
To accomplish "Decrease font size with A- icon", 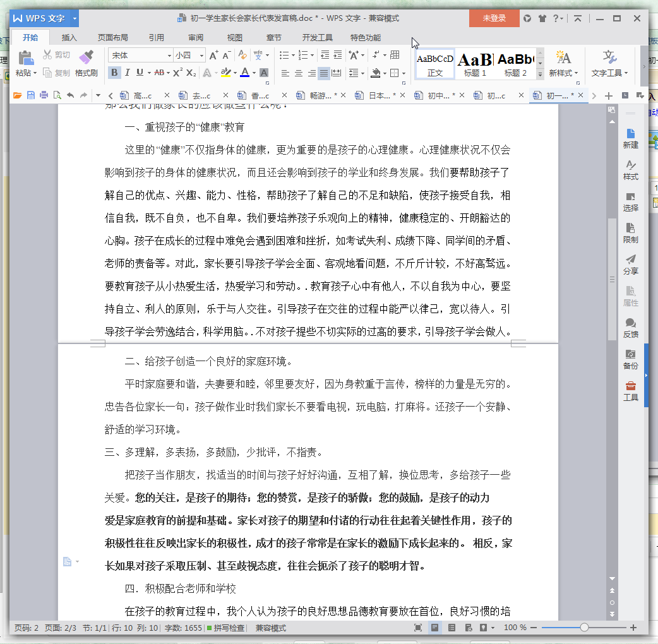I will click(227, 55).
